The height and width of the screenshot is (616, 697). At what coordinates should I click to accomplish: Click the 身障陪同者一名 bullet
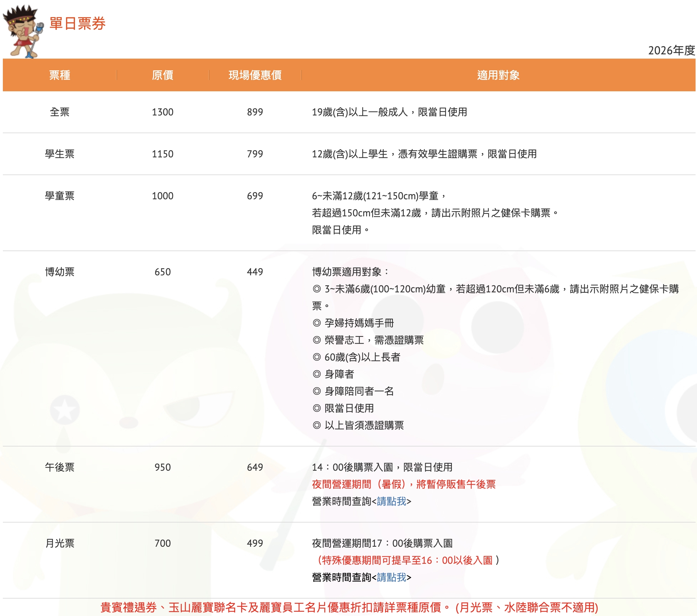pyautogui.click(x=353, y=391)
